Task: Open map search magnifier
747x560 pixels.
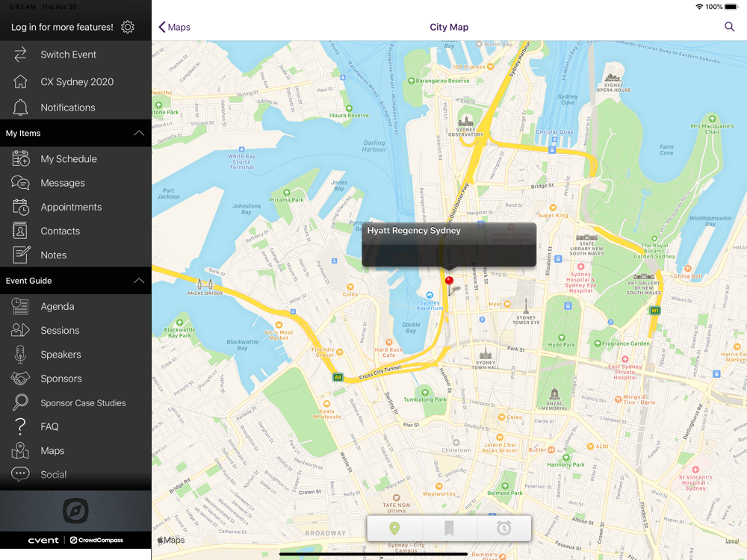Action: tap(729, 27)
